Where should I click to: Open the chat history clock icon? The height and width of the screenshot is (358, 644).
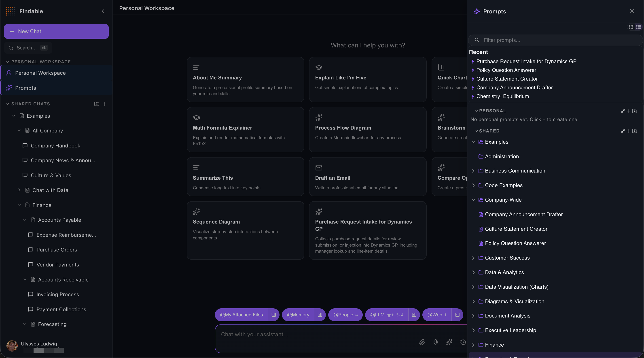point(463,342)
